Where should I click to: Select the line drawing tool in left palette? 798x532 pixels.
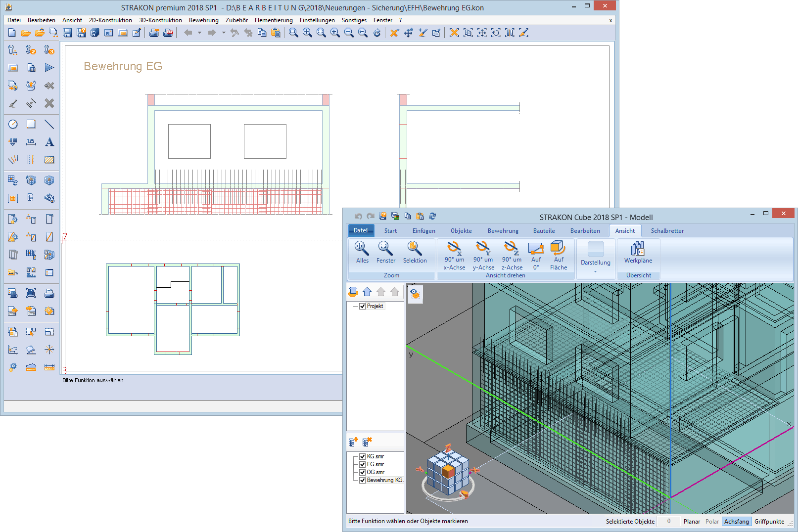[49, 124]
